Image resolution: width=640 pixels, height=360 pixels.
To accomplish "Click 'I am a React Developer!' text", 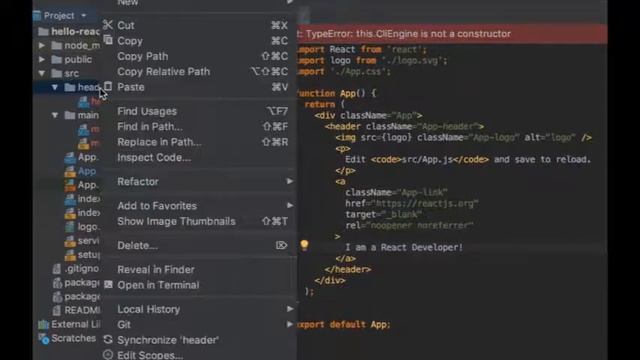I will 404,247.
